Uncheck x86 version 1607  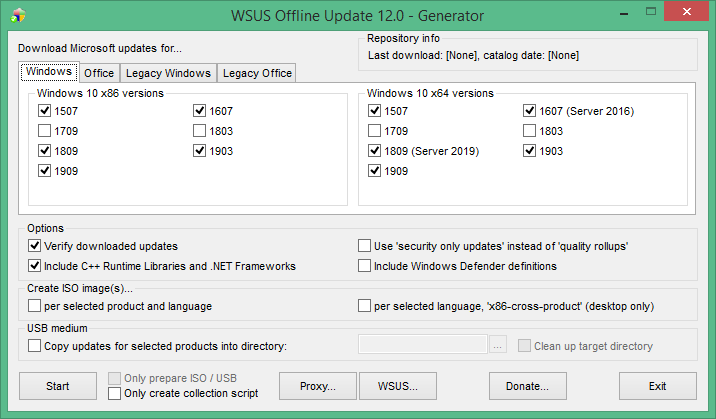pyautogui.click(x=199, y=111)
